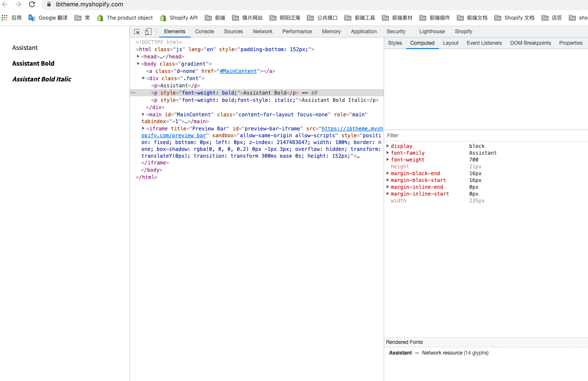
Task: Expand the margin-block-start computed property
Action: (387, 180)
